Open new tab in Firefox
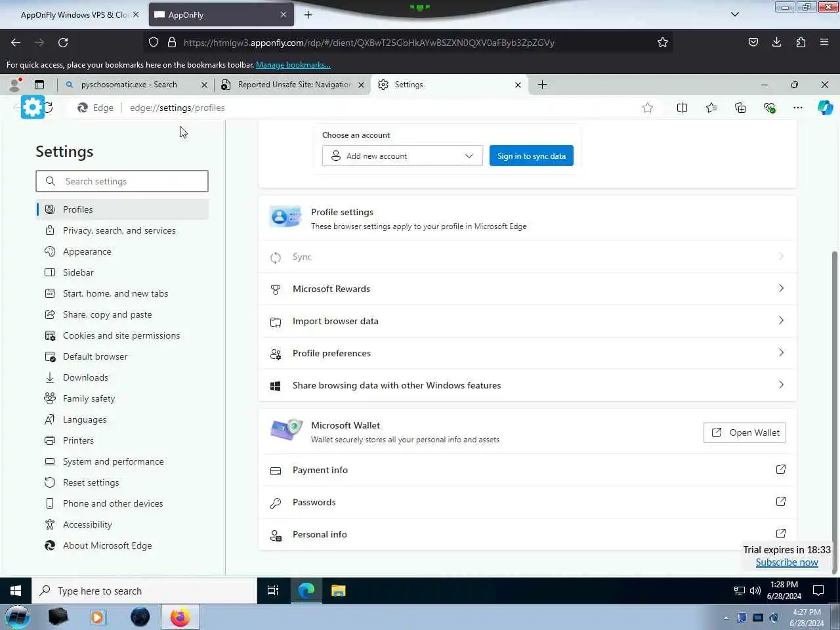Image resolution: width=840 pixels, height=630 pixels. pyautogui.click(x=308, y=14)
